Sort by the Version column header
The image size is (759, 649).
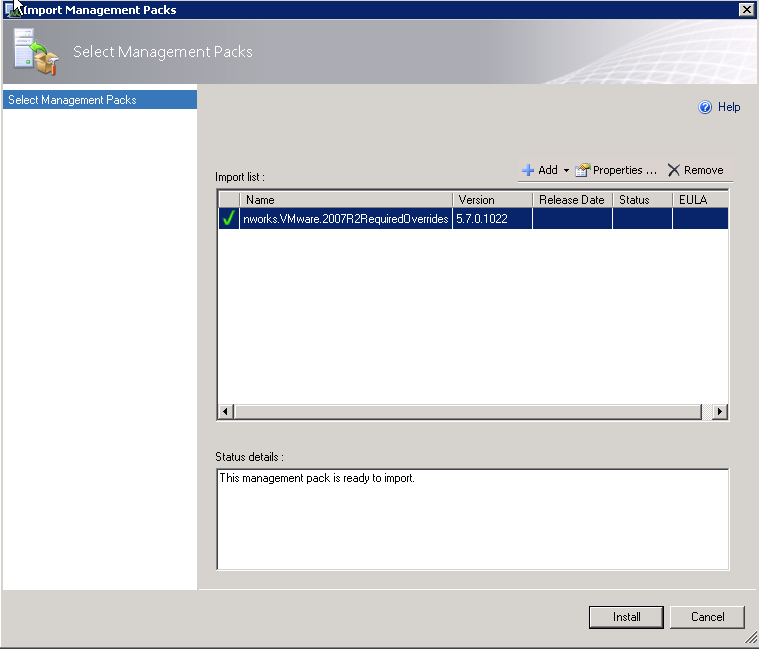[x=492, y=199]
